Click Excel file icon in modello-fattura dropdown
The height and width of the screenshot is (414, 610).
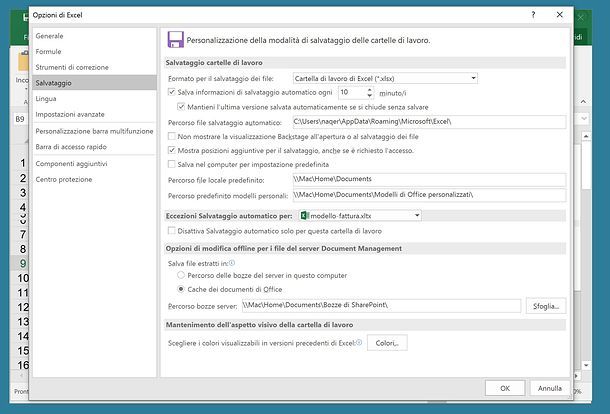[x=305, y=215]
